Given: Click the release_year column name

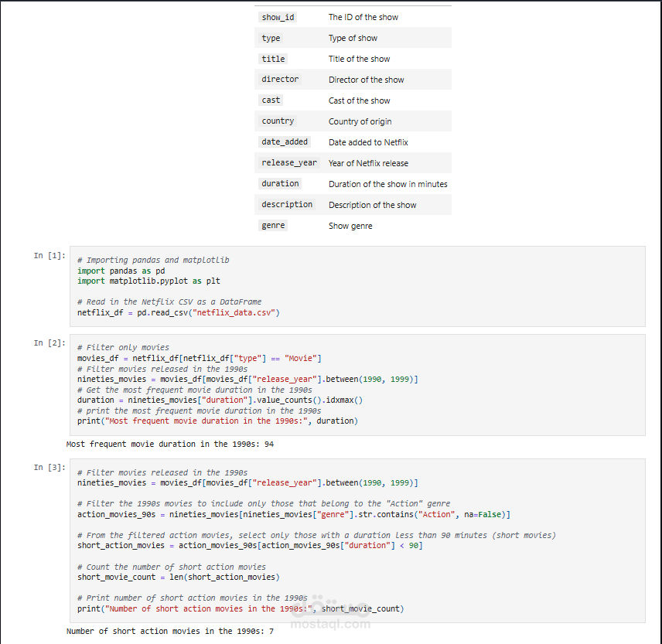Looking at the screenshot, I should (x=288, y=163).
